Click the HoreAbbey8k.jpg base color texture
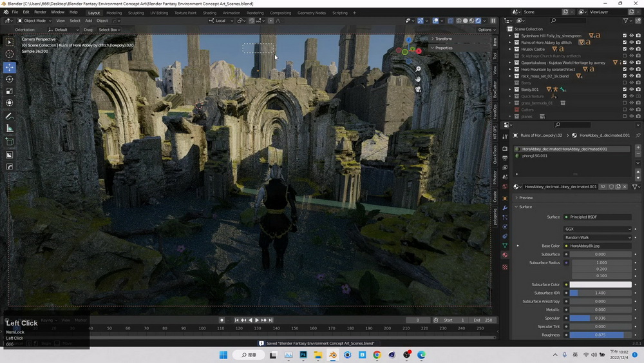The width and height of the screenshot is (644, 363). pos(598,246)
